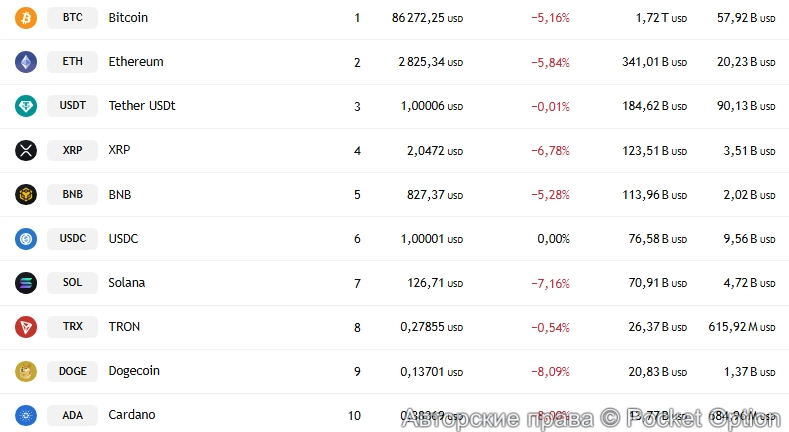789x432 pixels.
Task: Go to the TRON coin page
Action: click(124, 327)
